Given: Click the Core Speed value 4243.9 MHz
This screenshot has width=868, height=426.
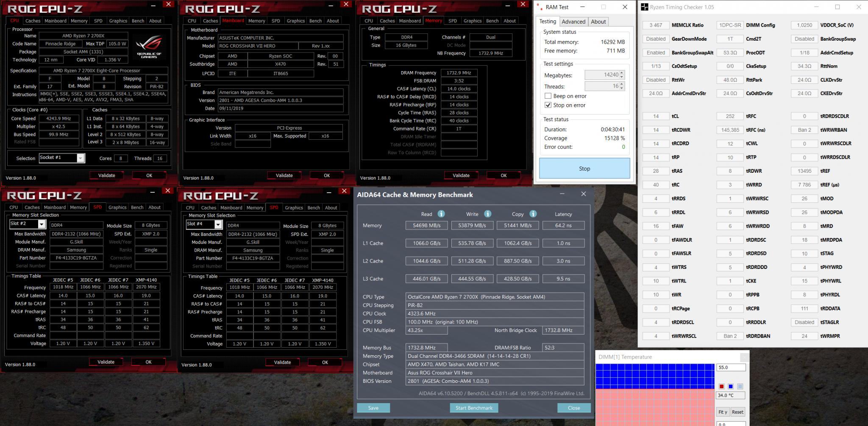Looking at the screenshot, I should (x=59, y=119).
